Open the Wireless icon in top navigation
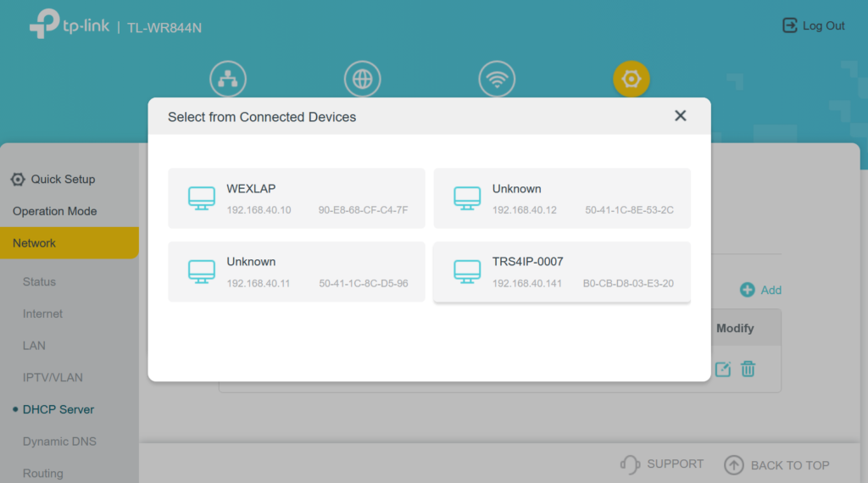 [497, 79]
